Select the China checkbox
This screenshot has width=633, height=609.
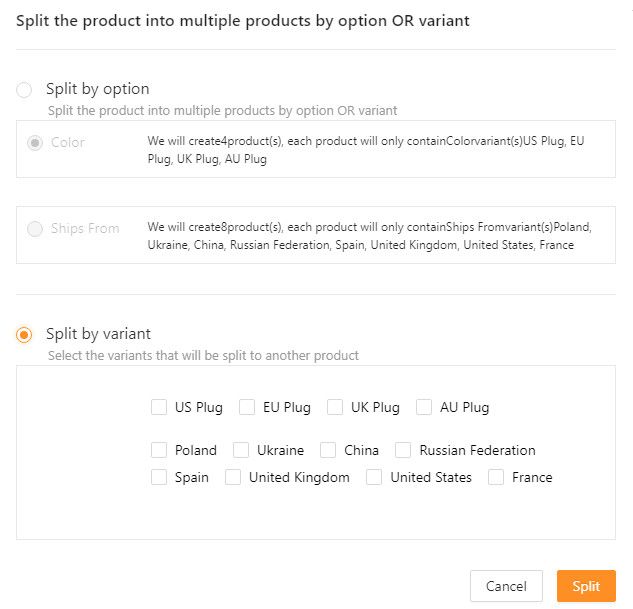pyautogui.click(x=328, y=450)
